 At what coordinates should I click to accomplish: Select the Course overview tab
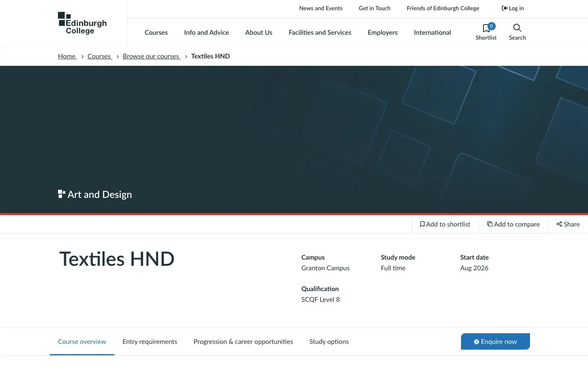point(82,341)
